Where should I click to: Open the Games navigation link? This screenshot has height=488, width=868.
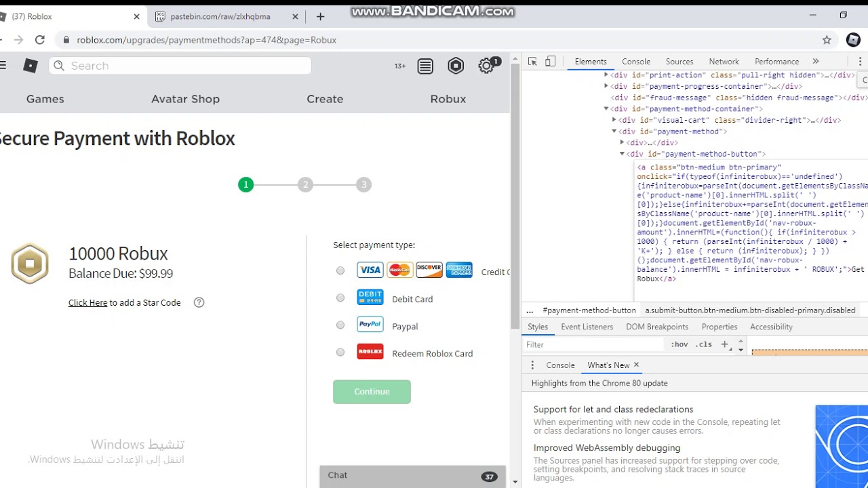pyautogui.click(x=45, y=99)
